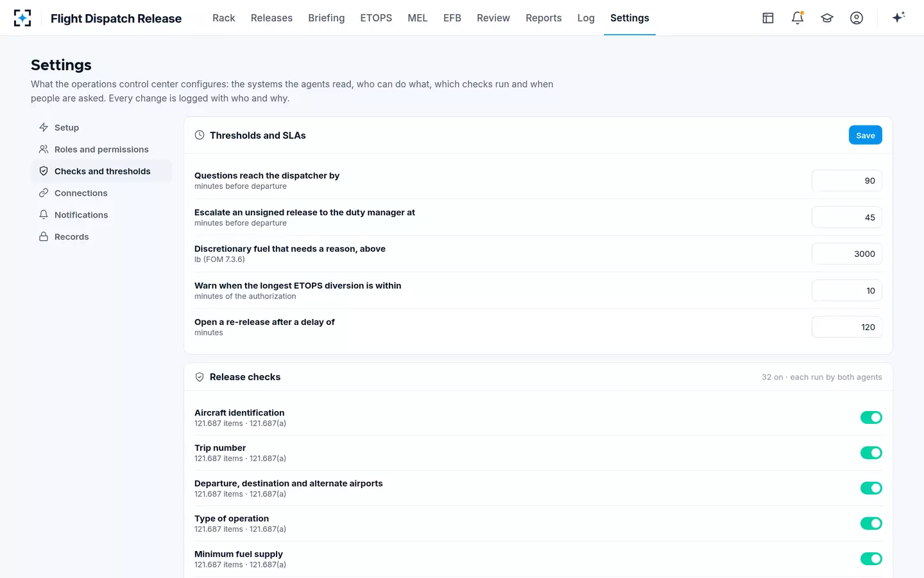Screen dimensions: 924x578
Task: Open the user account profile icon
Action: [x=857, y=18]
